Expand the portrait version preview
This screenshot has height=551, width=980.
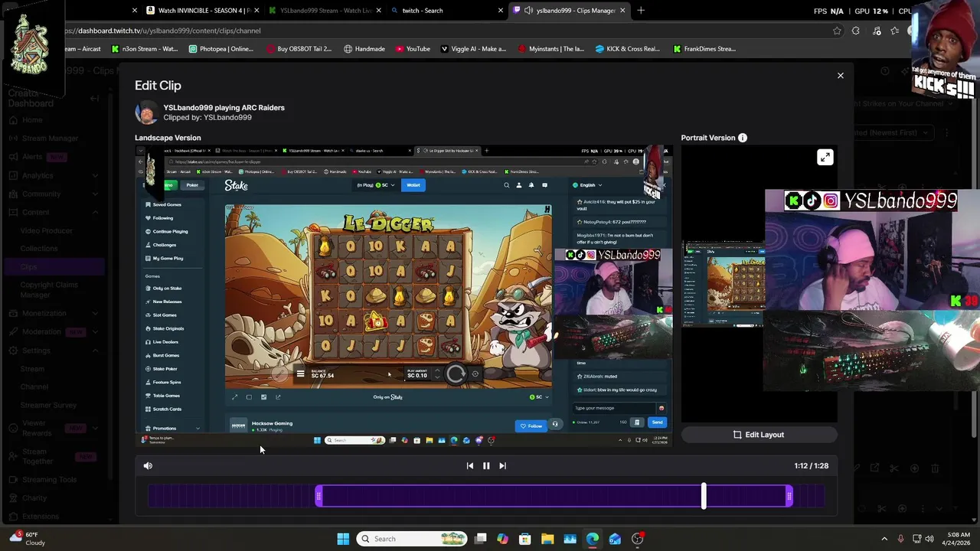(825, 157)
